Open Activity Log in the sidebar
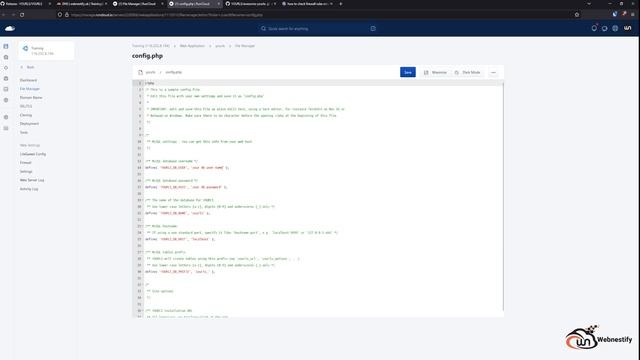This screenshot has height=360, width=640. pos(29,189)
